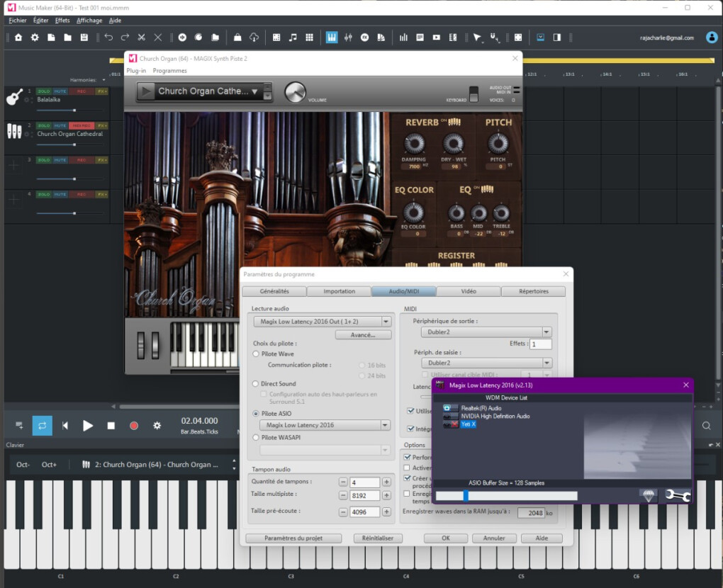Open the MIDI Périphérique de sortie dropdown
The width and height of the screenshot is (723, 588).
coord(547,332)
